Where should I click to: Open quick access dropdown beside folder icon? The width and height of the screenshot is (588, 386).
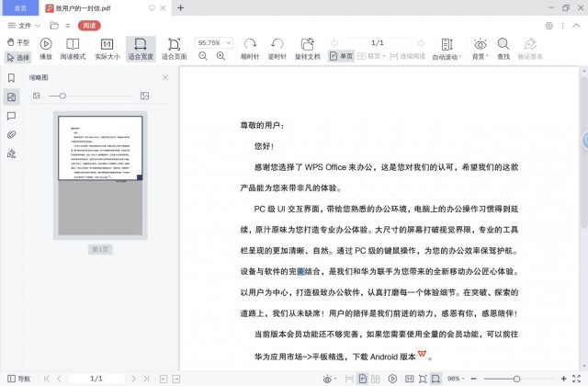pyautogui.click(x=67, y=26)
